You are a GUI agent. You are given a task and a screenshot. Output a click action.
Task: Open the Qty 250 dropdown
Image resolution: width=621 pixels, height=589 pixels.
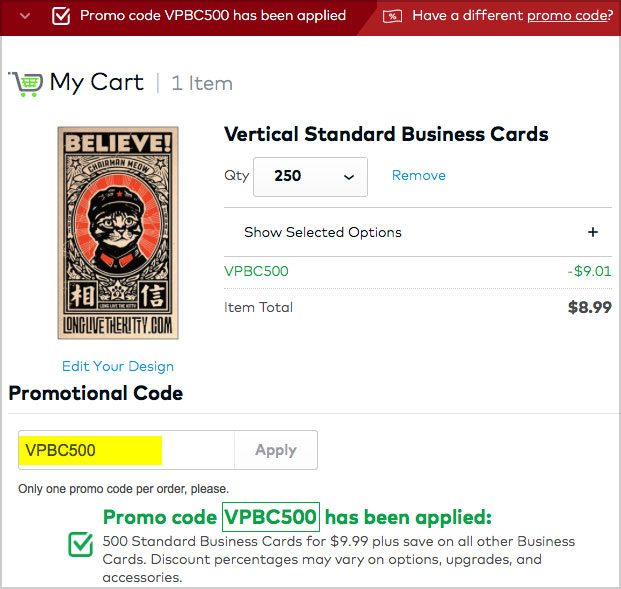310,177
